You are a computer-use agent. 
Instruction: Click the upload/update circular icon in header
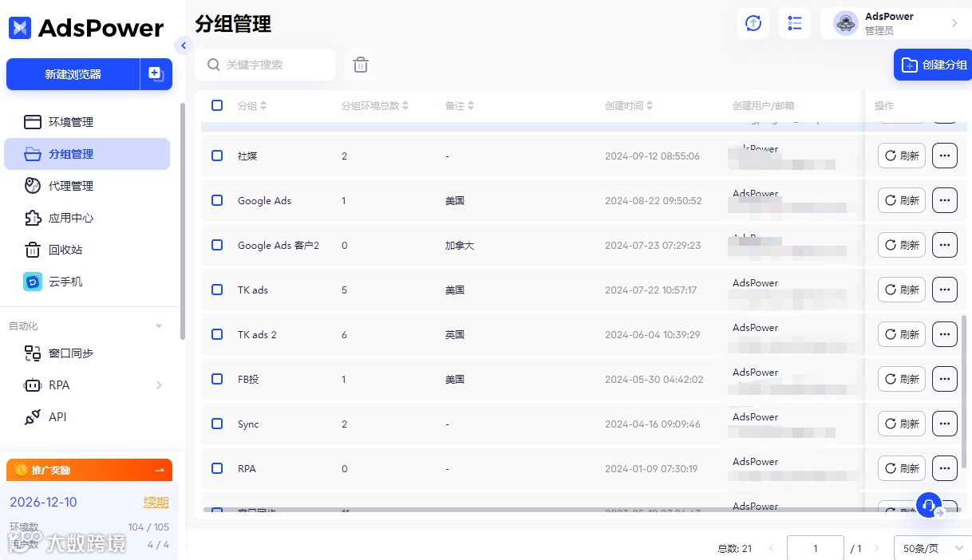(x=753, y=23)
